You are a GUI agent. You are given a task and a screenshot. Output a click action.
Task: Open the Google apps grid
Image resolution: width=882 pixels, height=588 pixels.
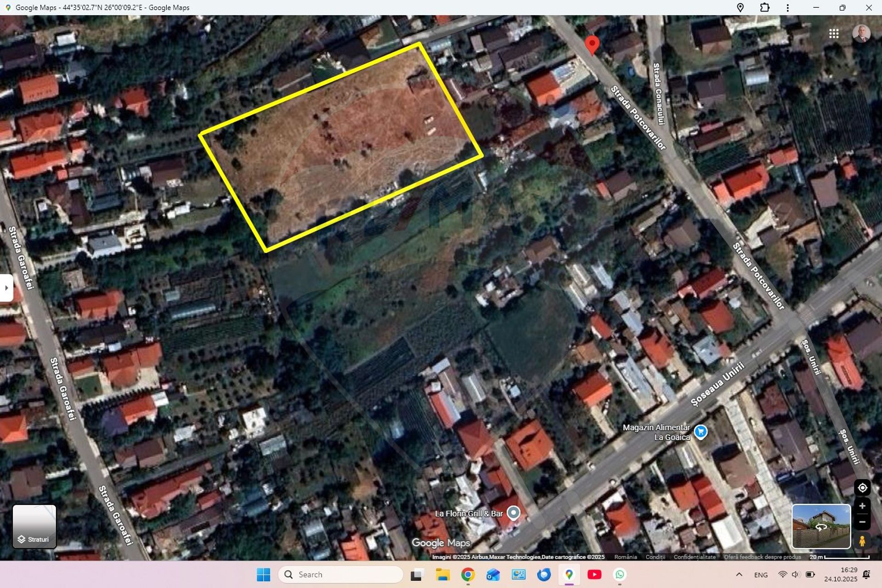[x=834, y=34]
